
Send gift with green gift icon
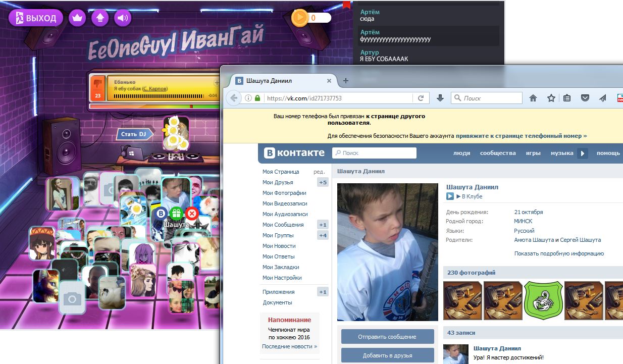pyautogui.click(x=176, y=213)
